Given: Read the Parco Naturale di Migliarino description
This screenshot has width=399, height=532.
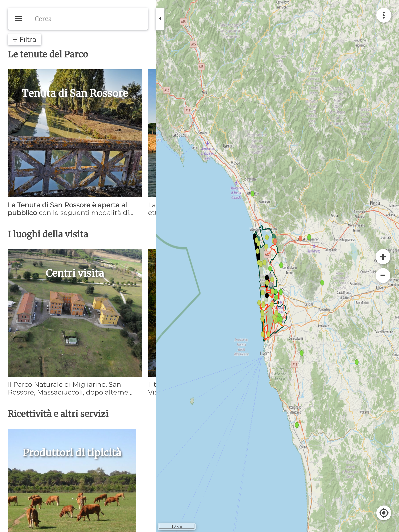Looking at the screenshot, I should [70, 388].
